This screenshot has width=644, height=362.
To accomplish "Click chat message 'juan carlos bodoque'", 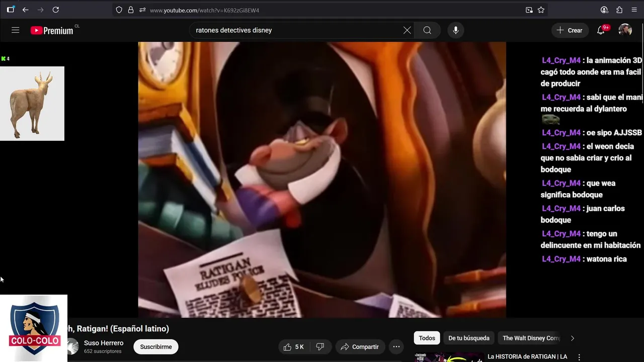I will pyautogui.click(x=583, y=214).
